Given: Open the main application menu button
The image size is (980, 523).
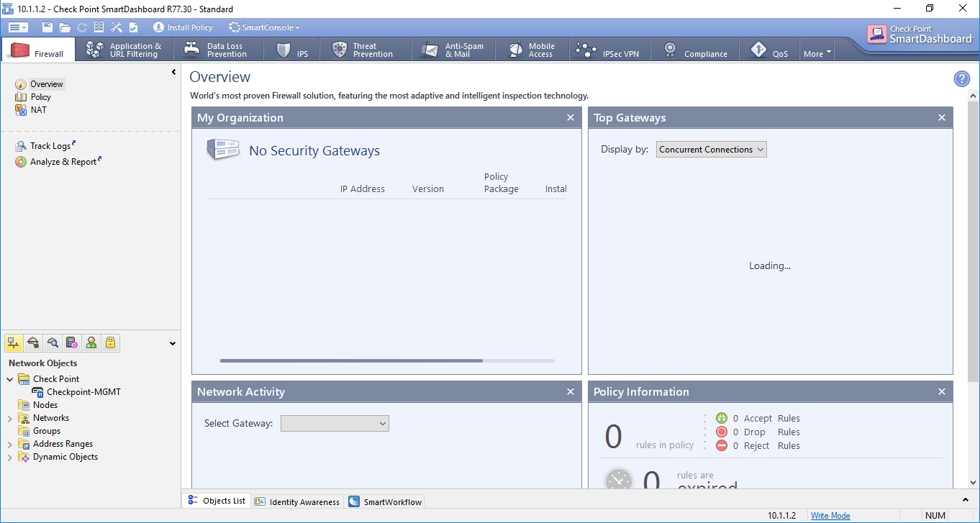Looking at the screenshot, I should [18, 27].
